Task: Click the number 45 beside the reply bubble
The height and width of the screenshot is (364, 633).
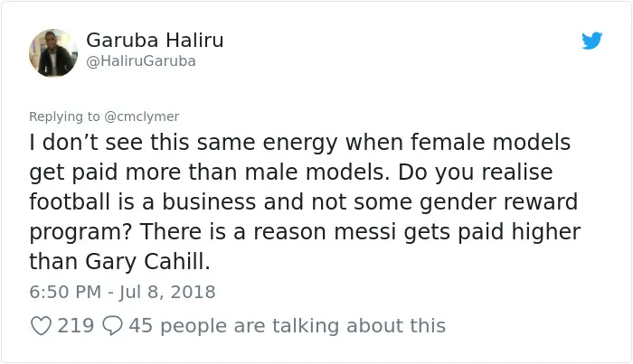Action: (x=140, y=326)
